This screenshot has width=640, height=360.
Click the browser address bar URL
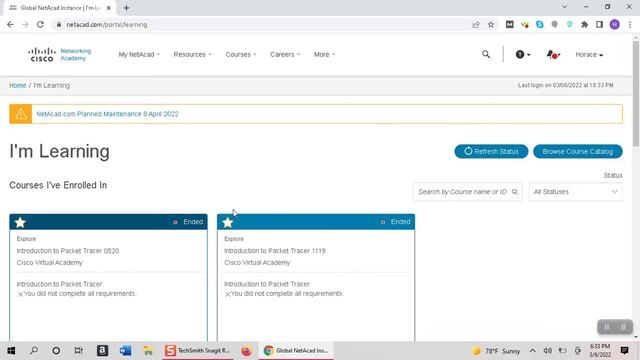click(x=107, y=24)
